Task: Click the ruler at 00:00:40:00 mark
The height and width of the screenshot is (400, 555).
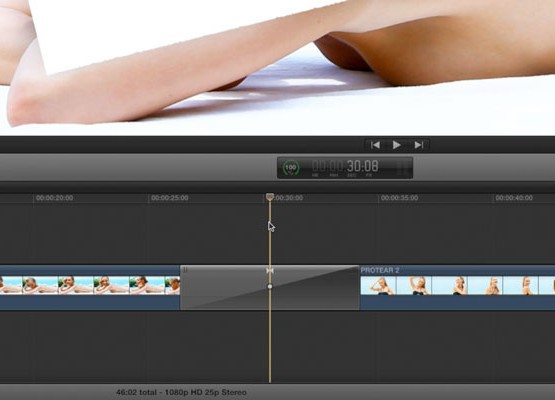Action: point(514,198)
